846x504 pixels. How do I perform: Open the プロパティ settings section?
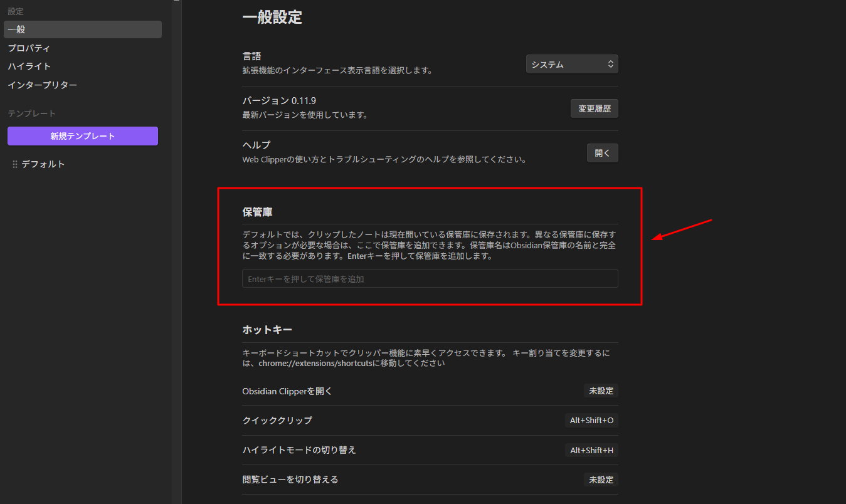pyautogui.click(x=29, y=48)
